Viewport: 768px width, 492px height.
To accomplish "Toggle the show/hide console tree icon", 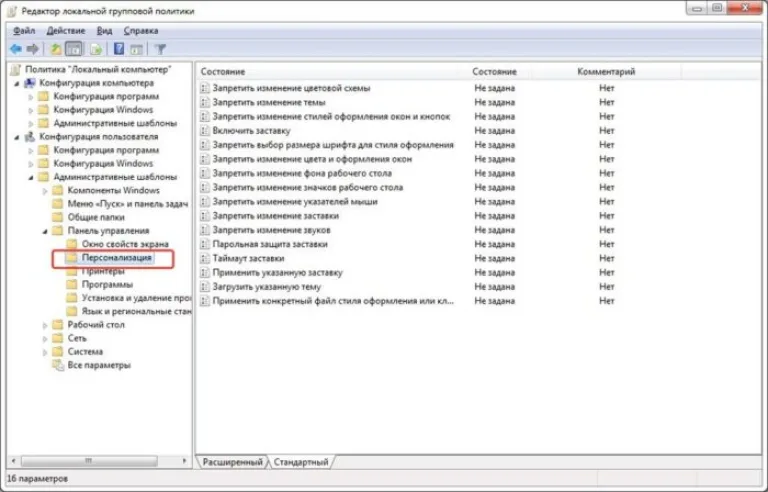I will coord(74,49).
